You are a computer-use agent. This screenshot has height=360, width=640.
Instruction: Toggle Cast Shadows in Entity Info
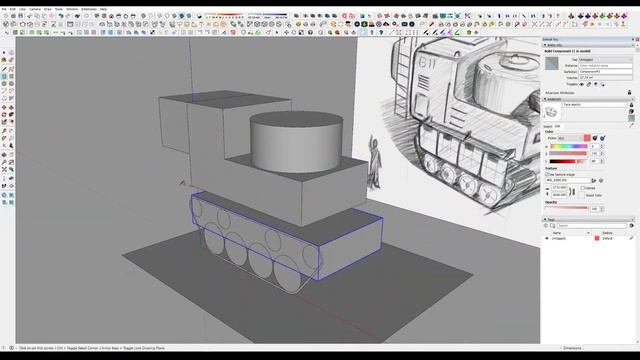602,84
